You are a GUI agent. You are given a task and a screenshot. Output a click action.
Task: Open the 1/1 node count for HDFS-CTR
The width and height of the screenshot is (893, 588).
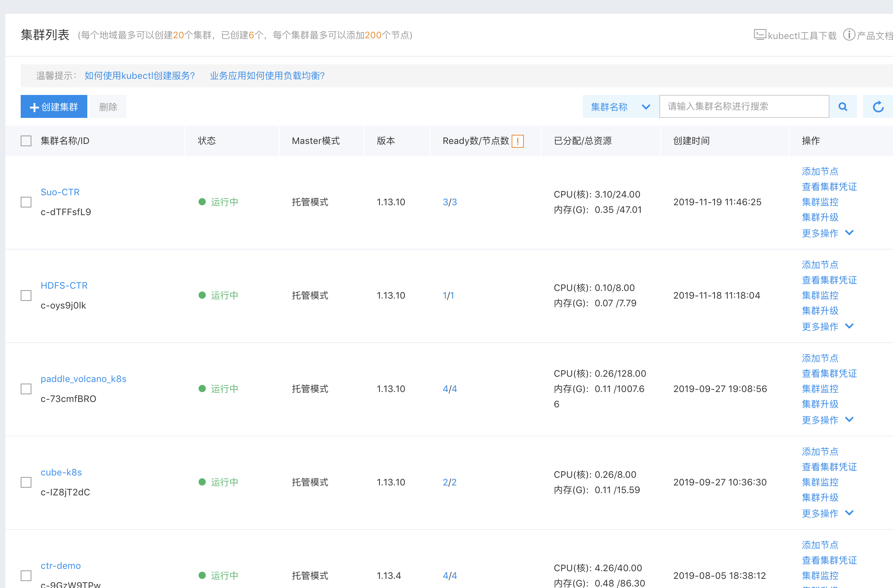click(448, 295)
